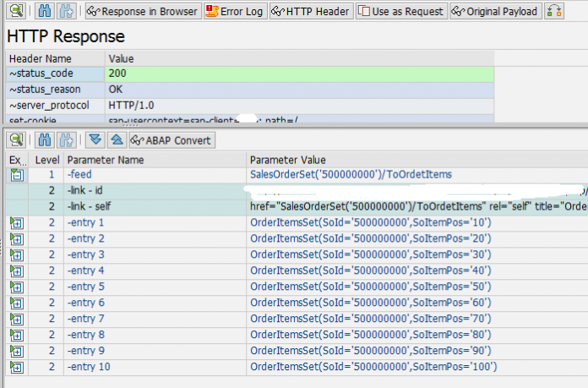View the Original Payload
The width and height of the screenshot is (588, 388).
pos(494,11)
